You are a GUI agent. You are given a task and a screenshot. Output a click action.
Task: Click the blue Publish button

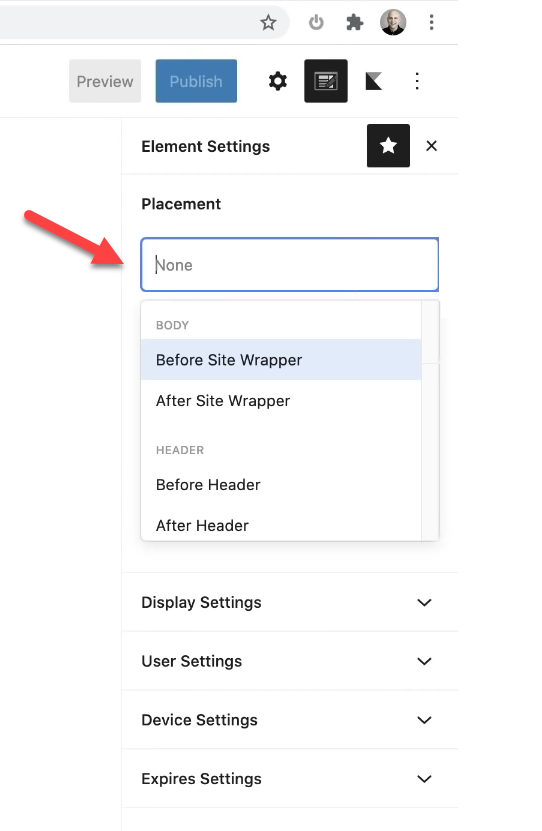(x=196, y=81)
